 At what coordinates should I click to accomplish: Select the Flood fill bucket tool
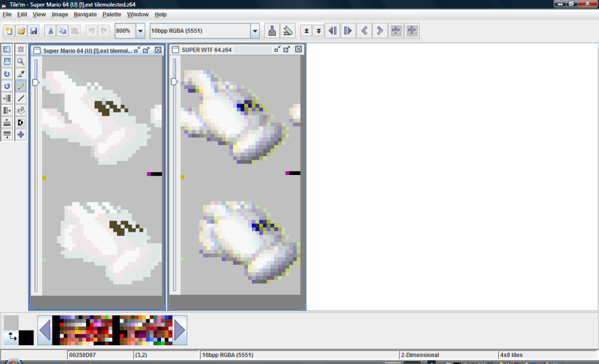click(21, 111)
